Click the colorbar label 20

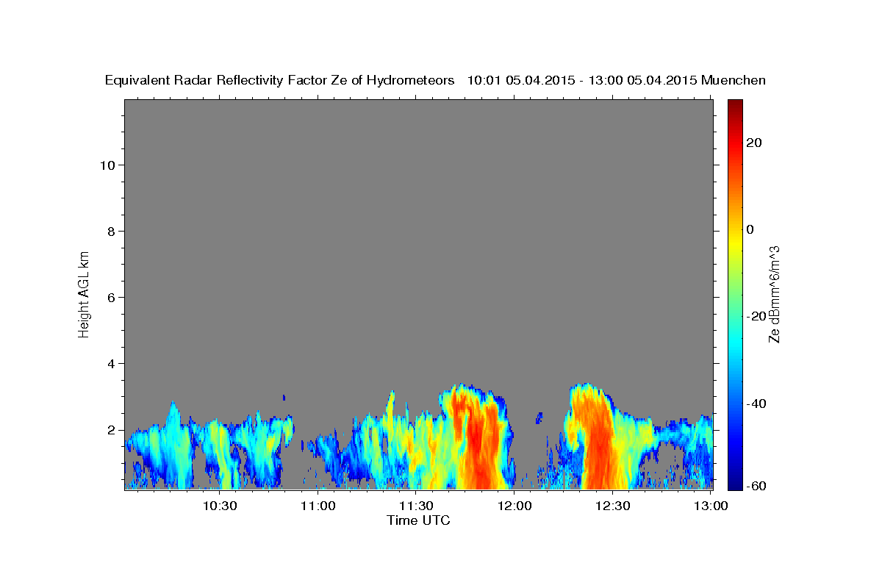[753, 143]
